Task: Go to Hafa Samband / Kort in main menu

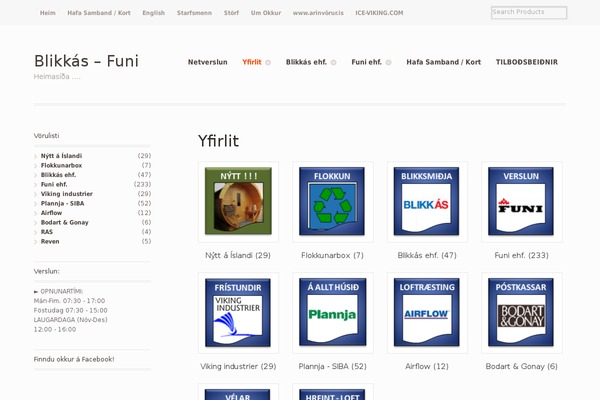Action: coord(443,62)
